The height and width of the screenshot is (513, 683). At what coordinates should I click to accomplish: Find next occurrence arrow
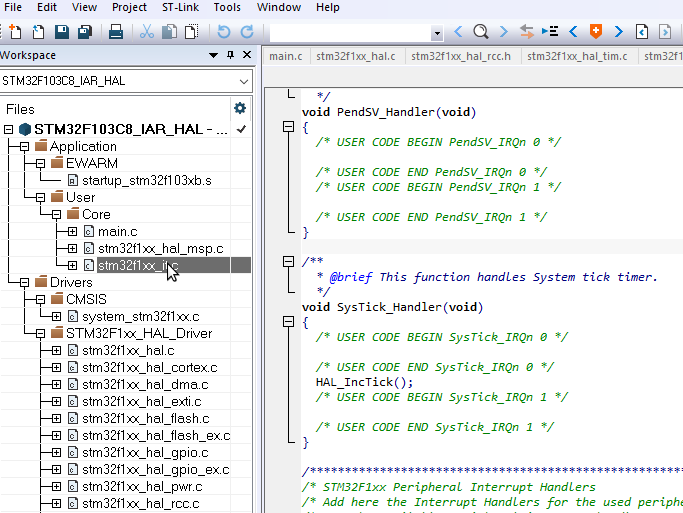[x=504, y=32]
